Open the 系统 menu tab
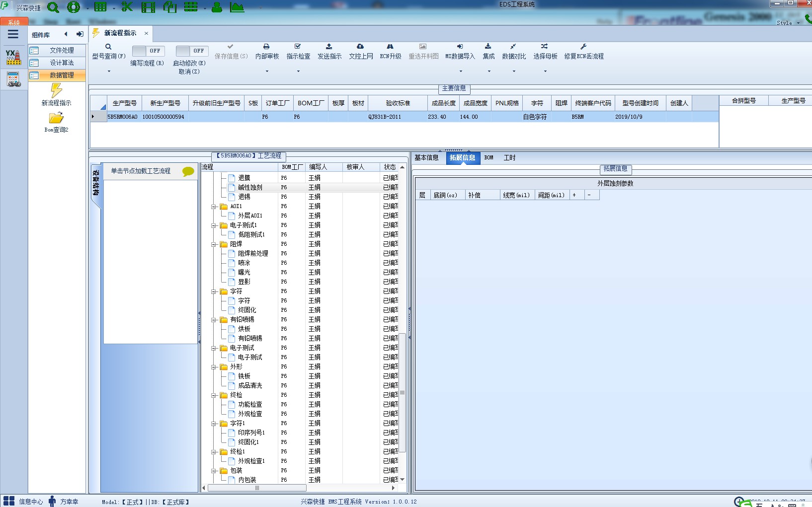The image size is (812, 507). coord(13,22)
